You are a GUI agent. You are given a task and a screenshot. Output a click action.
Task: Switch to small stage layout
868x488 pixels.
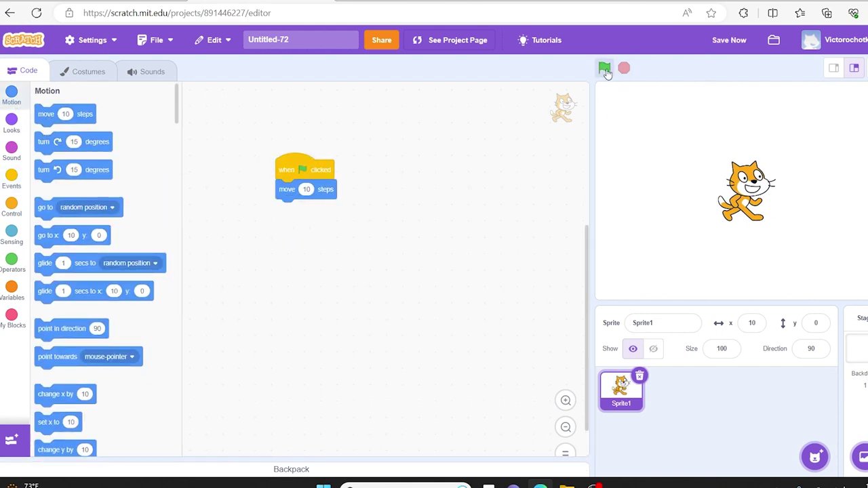tap(834, 68)
